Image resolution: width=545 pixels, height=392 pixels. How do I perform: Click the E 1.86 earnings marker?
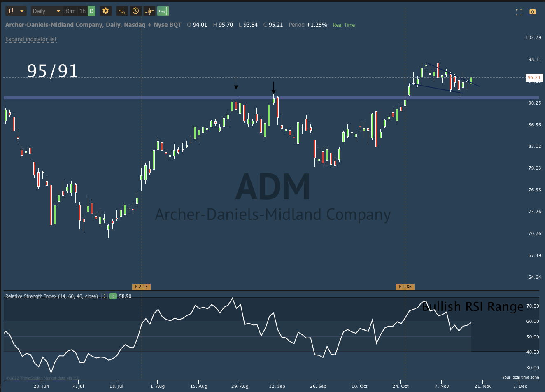click(x=405, y=286)
